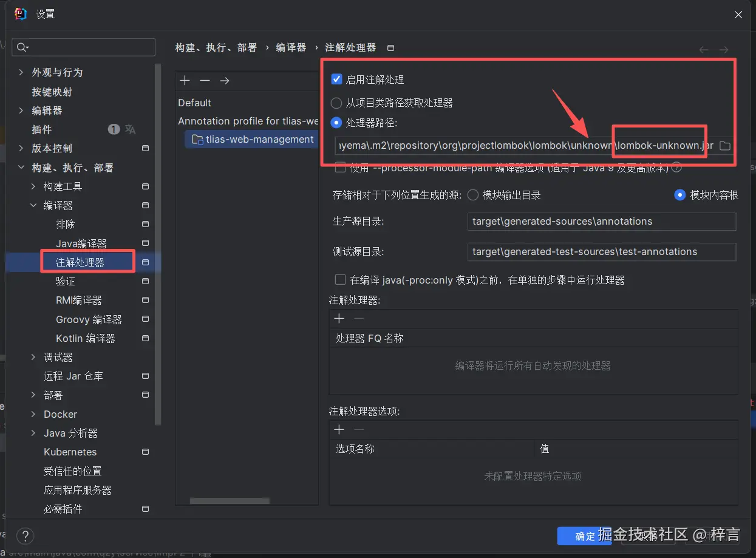
Task: Click the help question mark button
Action: click(25, 536)
